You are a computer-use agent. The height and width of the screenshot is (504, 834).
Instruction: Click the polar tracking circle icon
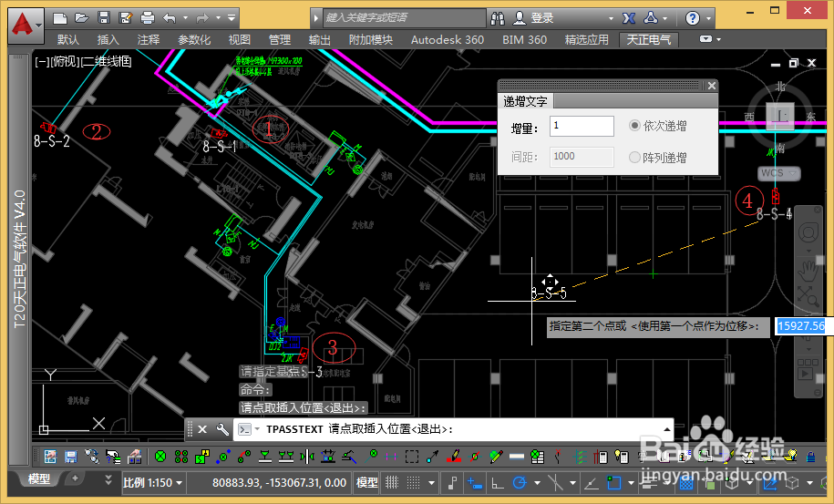(520, 483)
